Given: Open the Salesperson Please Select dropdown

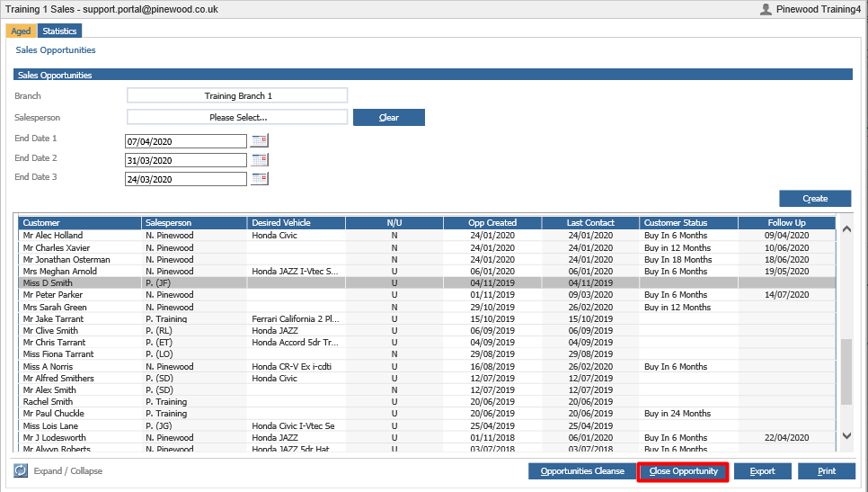Looking at the screenshot, I should 237,117.
